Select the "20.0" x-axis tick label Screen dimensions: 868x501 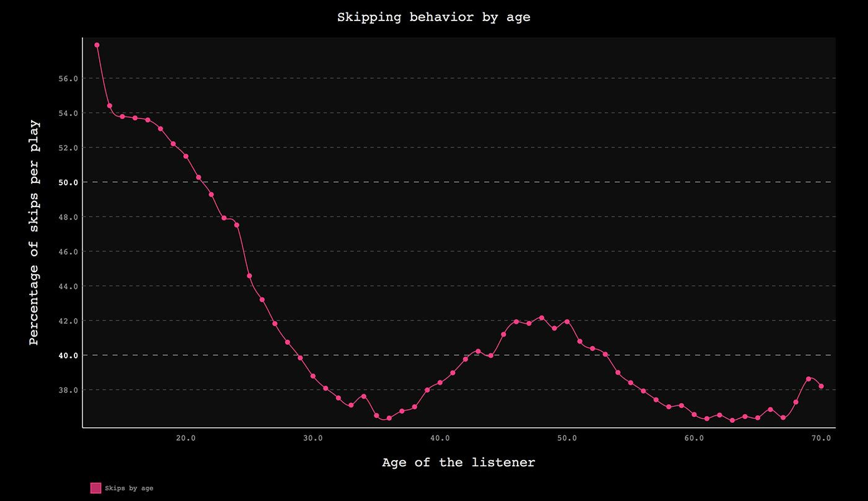(x=186, y=438)
